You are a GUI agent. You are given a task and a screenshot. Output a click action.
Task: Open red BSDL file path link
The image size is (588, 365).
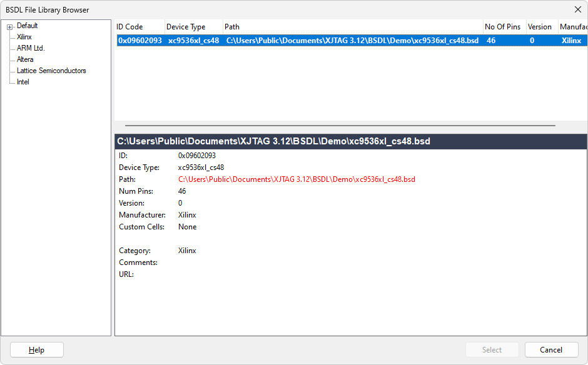[x=297, y=179]
